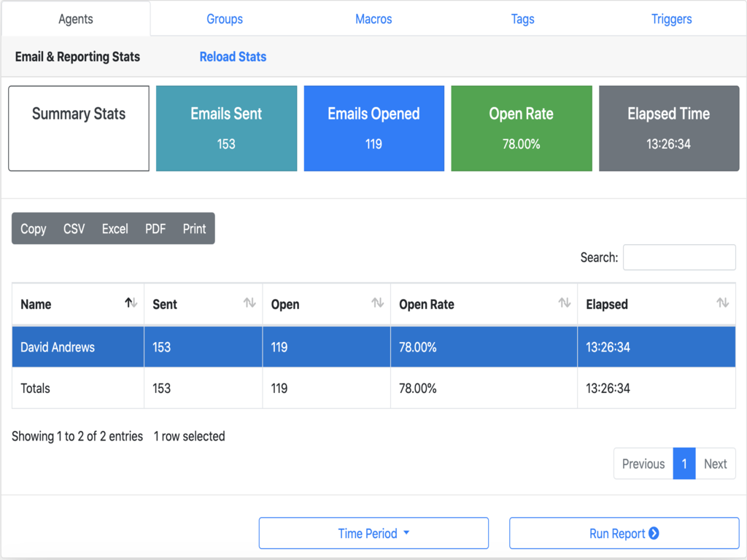Go to the Next page of results
The height and width of the screenshot is (560, 747).
coord(716,463)
